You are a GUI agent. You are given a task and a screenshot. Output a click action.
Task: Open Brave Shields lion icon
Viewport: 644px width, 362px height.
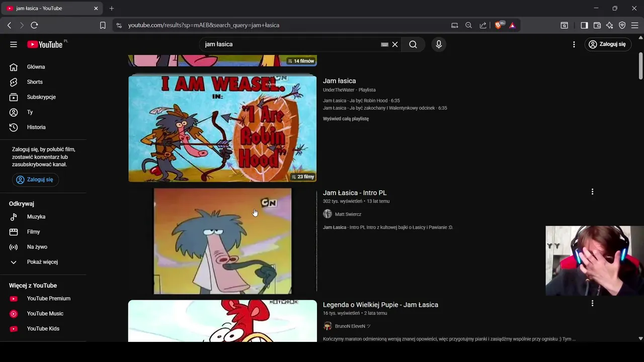(499, 25)
